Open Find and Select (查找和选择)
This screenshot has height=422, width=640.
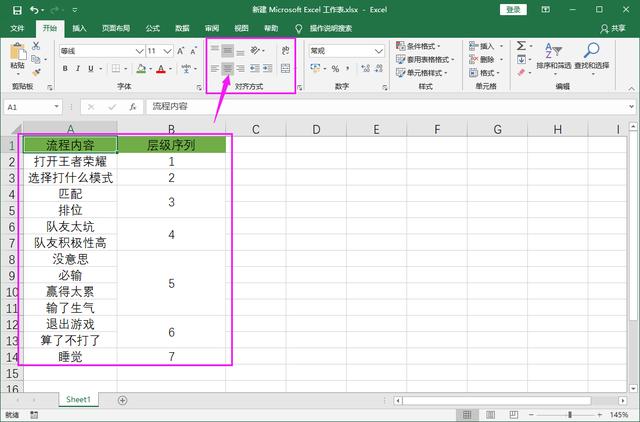click(590, 56)
